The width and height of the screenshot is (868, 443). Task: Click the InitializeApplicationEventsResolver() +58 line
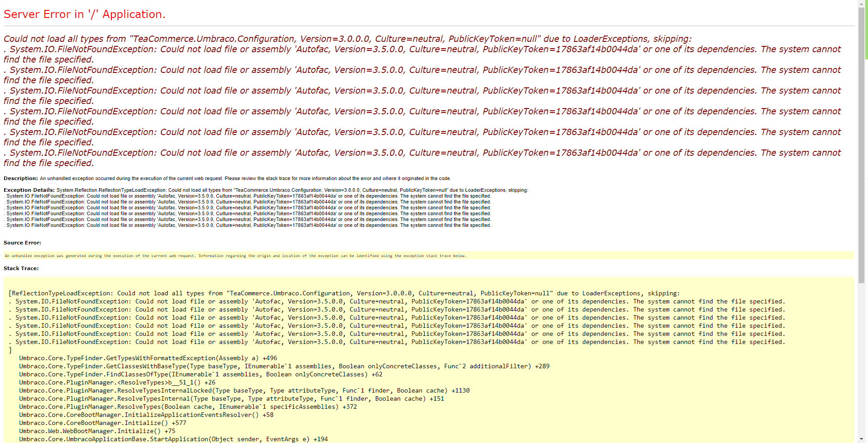146,415
